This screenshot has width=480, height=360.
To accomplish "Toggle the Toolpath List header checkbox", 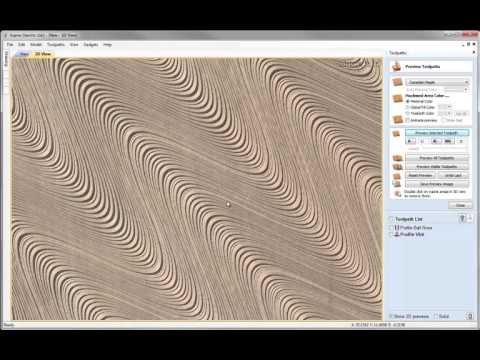I will coord(391,219).
